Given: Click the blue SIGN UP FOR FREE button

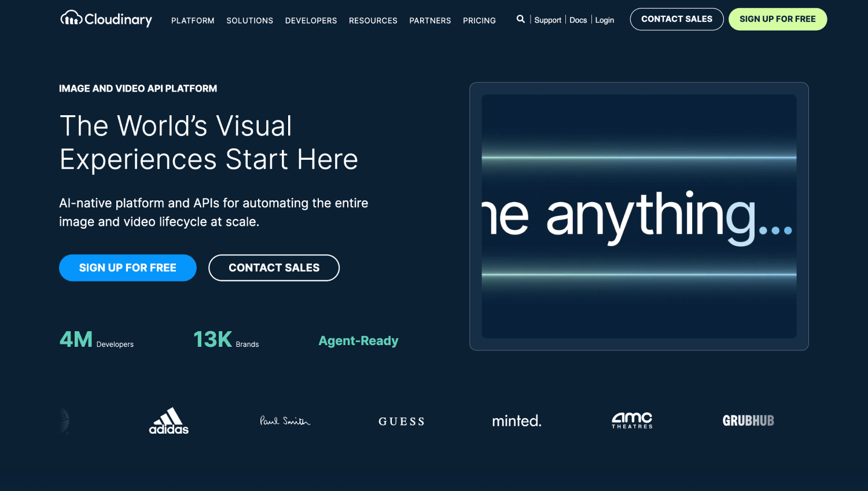Looking at the screenshot, I should pyautogui.click(x=128, y=268).
